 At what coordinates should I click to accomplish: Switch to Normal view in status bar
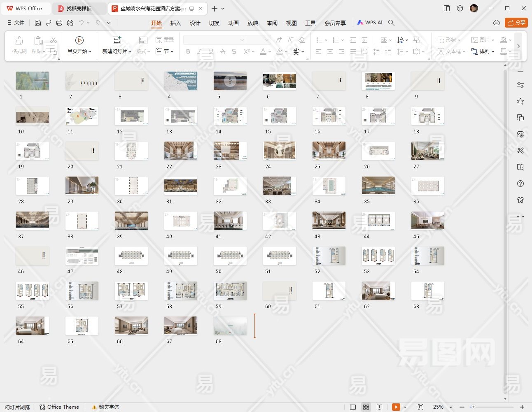pyautogui.click(x=353, y=407)
